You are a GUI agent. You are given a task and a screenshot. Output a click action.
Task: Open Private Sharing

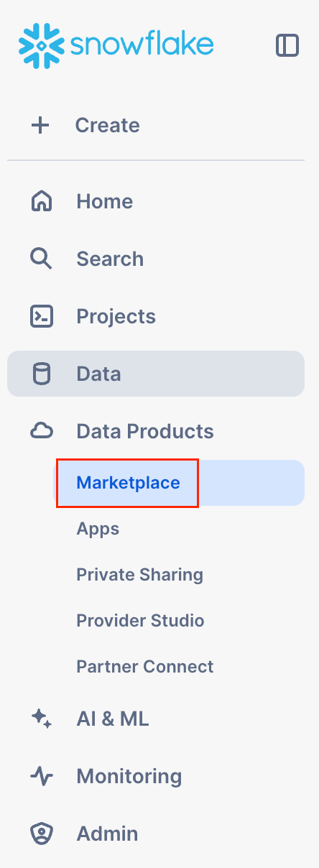(x=139, y=575)
